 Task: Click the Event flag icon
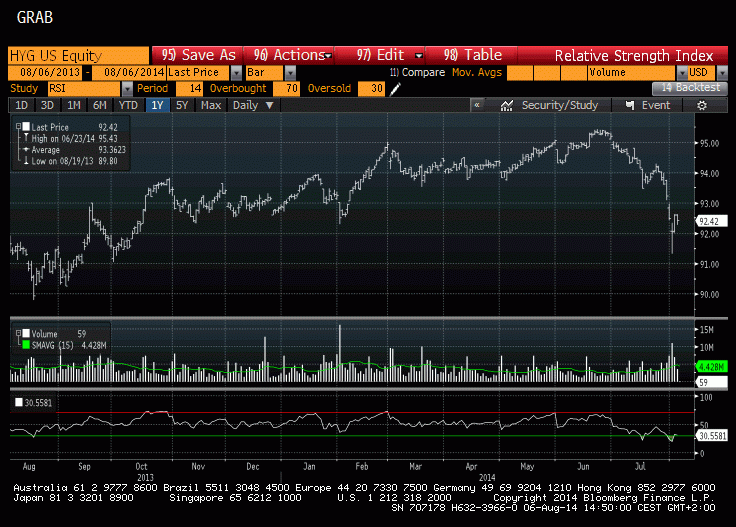[x=630, y=105]
